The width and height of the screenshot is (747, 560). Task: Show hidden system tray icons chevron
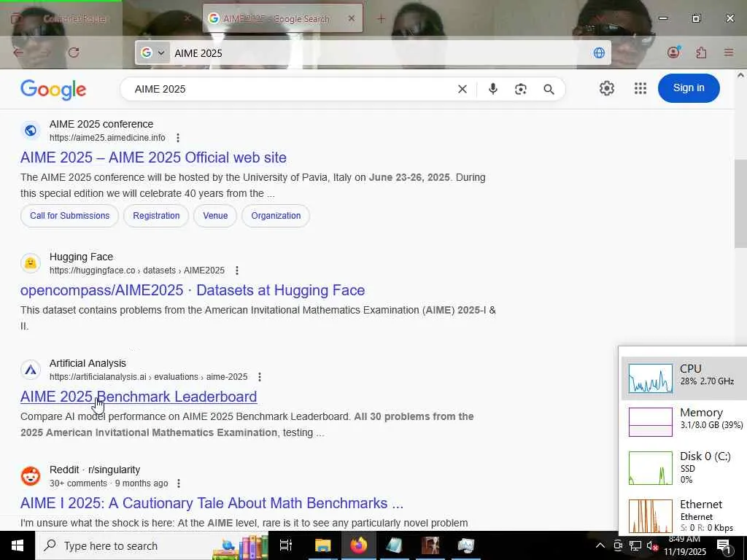click(x=600, y=545)
